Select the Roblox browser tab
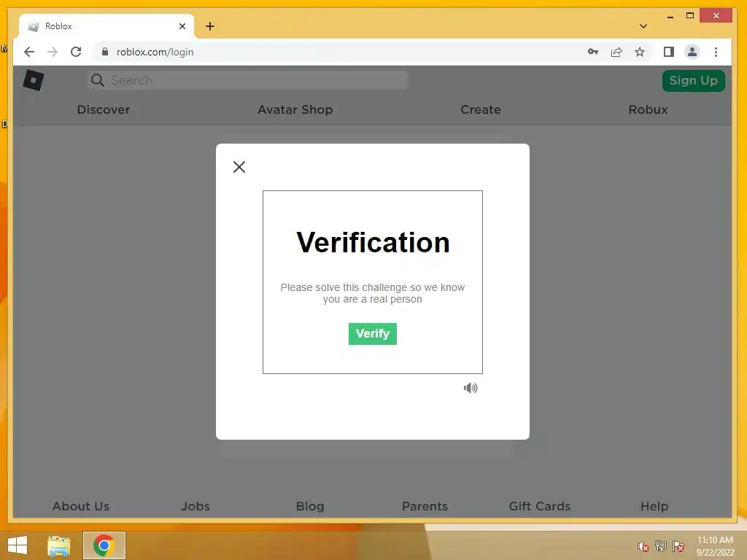This screenshot has width=747, height=560. [x=107, y=26]
